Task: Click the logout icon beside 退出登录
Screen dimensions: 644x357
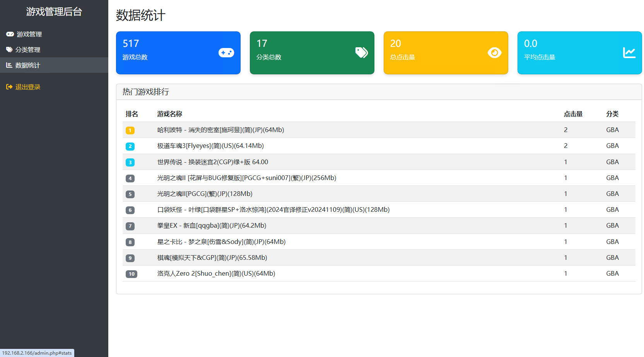Action: [9, 87]
